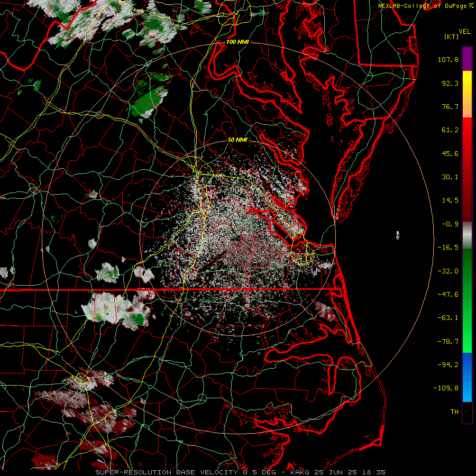Click the 61.2 legend value

point(450,130)
